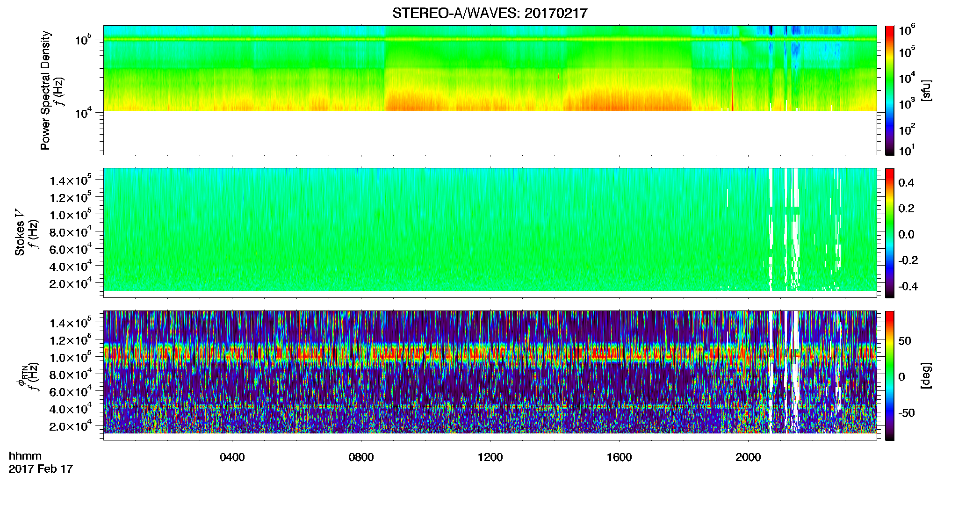Click the 2017 Feb 17 date label
This screenshot has height=505, width=980.
pos(41,469)
